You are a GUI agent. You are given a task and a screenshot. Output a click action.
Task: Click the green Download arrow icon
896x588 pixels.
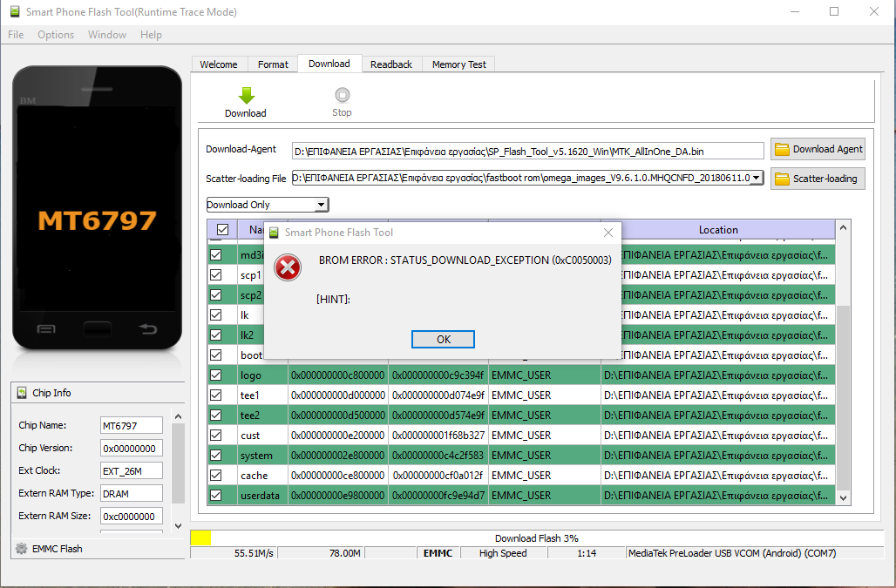coord(246,95)
